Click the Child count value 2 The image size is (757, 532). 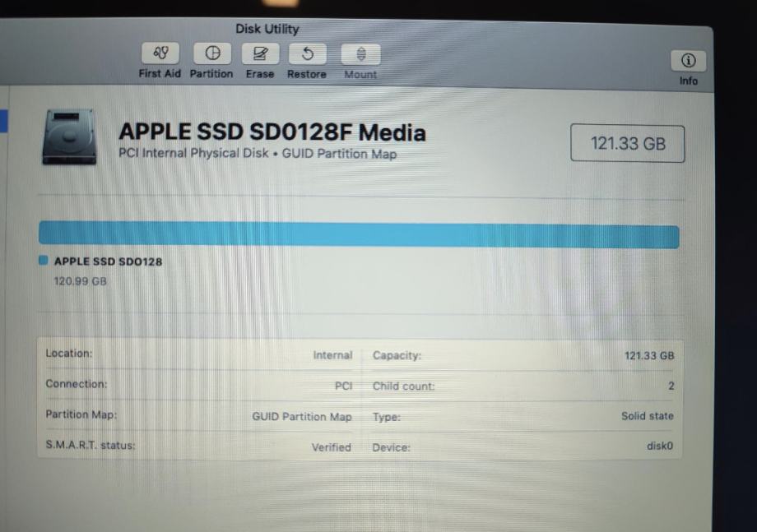pyautogui.click(x=671, y=386)
